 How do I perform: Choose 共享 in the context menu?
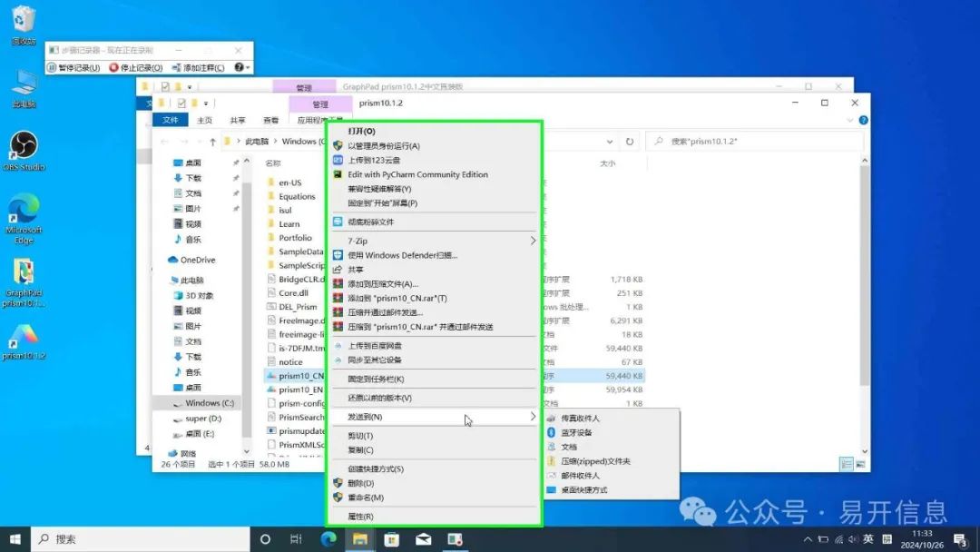(433, 270)
